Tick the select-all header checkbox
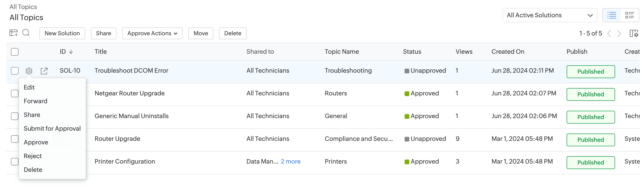 15,52
